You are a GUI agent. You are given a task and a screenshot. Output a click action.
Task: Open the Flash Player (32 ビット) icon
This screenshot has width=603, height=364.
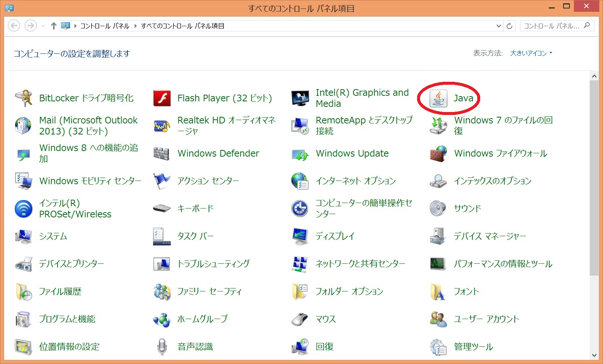[x=162, y=98]
